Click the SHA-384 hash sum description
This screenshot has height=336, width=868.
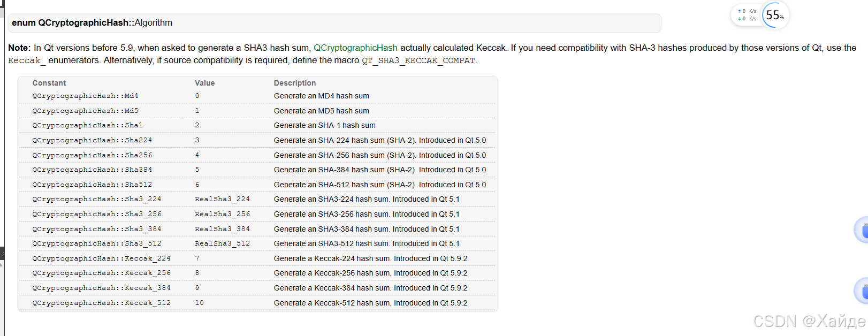tap(380, 170)
